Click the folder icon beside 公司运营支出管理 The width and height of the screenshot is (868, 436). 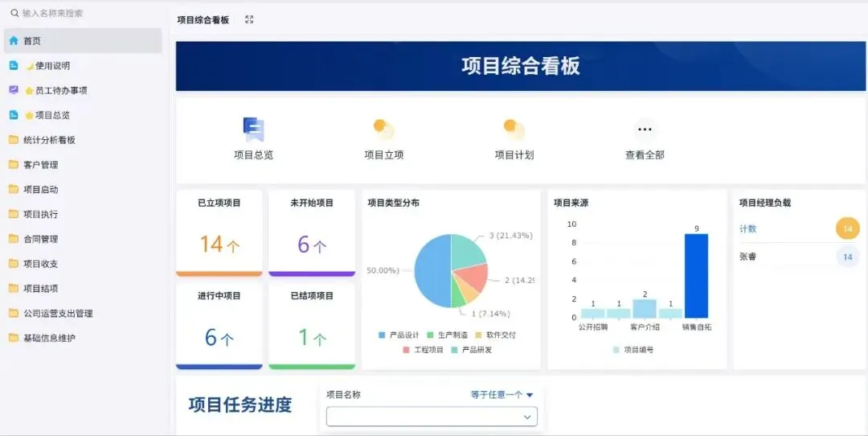tap(14, 313)
